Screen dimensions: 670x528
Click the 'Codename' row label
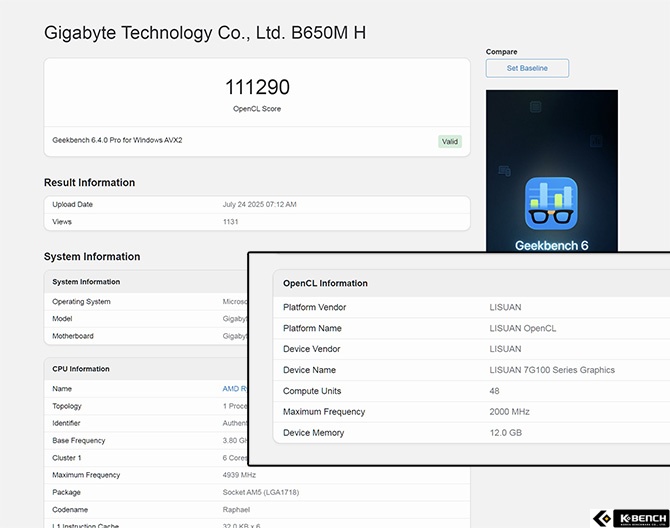[70, 510]
